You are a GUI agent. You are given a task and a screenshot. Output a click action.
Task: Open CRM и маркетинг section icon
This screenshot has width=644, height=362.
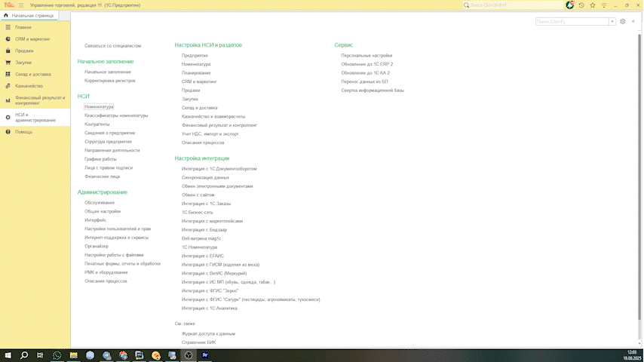8,39
